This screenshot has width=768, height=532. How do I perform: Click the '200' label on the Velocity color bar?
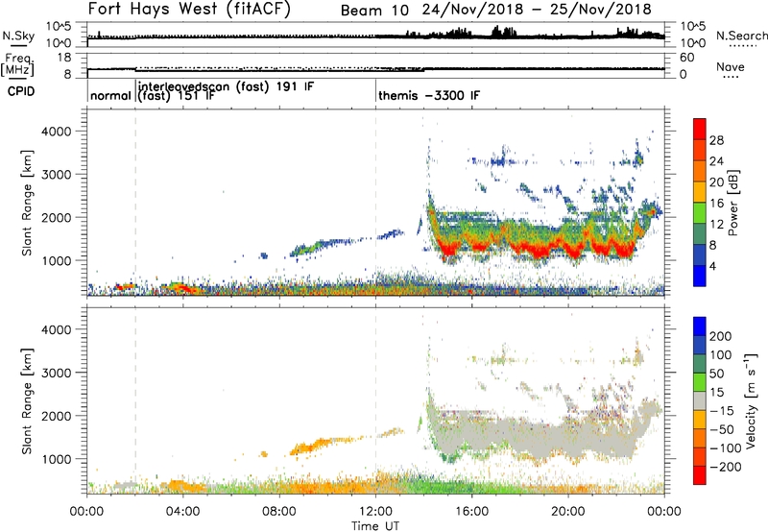721,336
